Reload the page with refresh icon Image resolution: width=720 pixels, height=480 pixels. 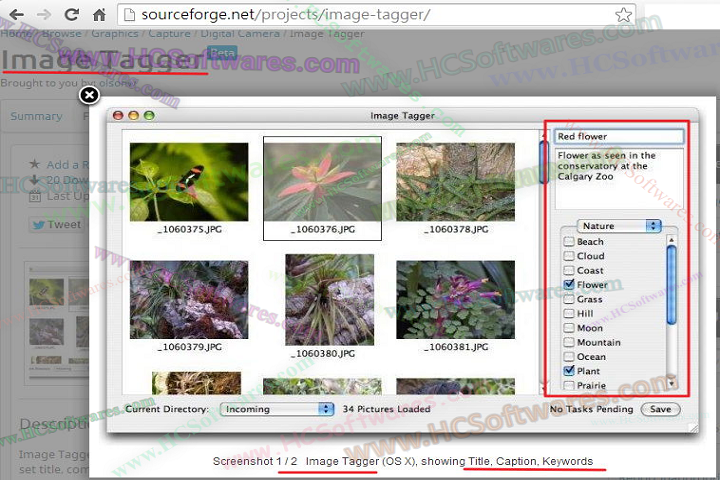(71, 15)
